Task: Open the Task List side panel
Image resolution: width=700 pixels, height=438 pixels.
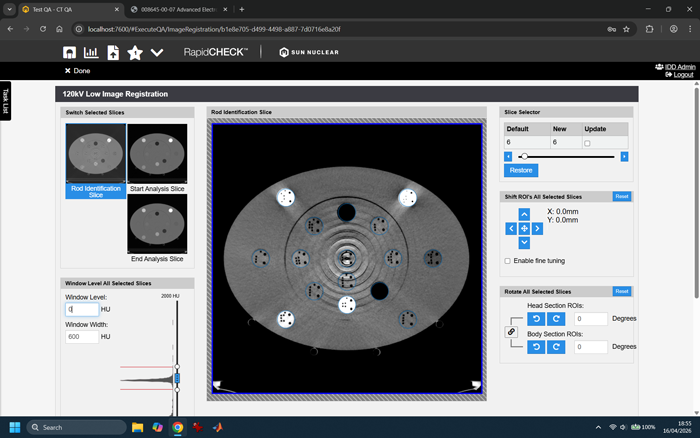Action: click(5, 101)
